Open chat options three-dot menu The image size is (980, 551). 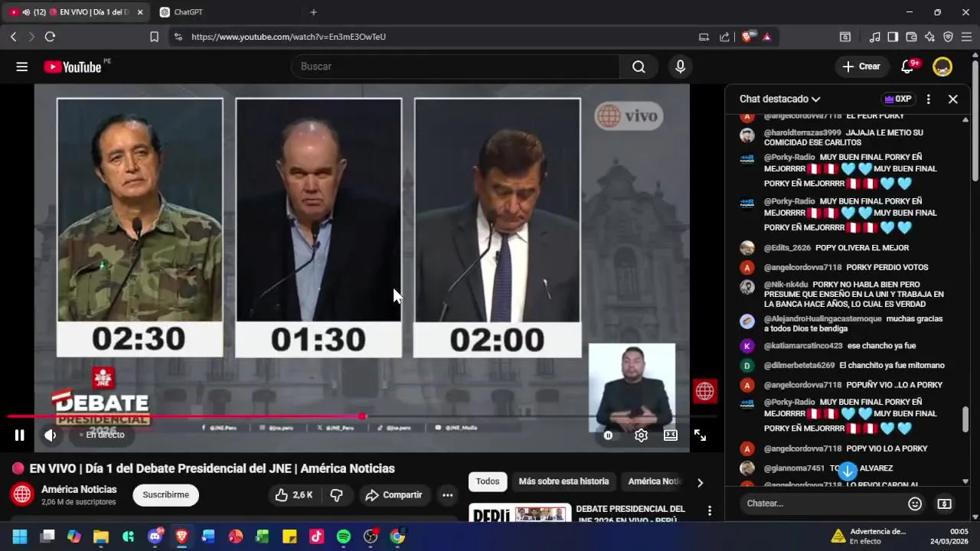[928, 99]
